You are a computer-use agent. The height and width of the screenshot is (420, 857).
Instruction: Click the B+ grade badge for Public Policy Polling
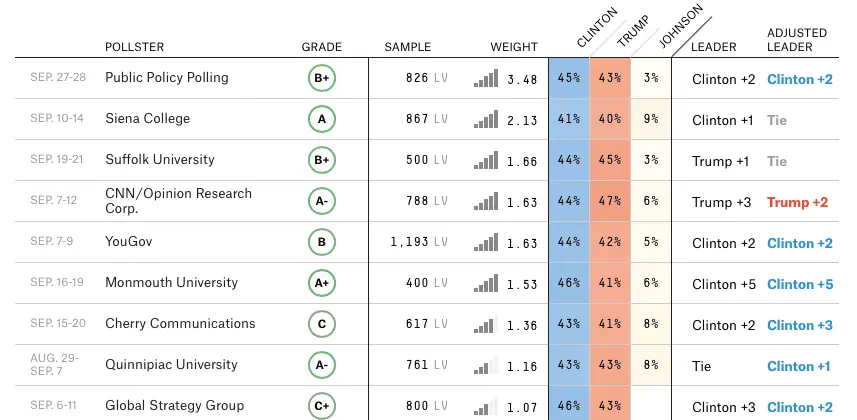322,79
